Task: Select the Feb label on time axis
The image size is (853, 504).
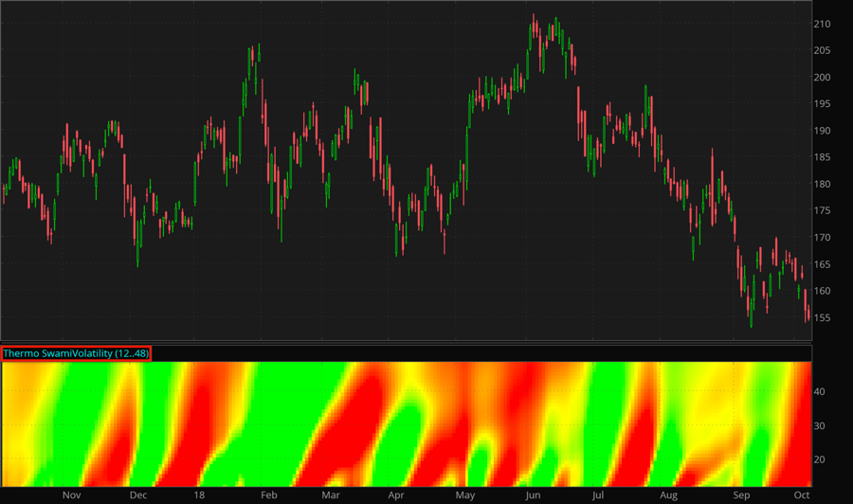Action: point(268,495)
